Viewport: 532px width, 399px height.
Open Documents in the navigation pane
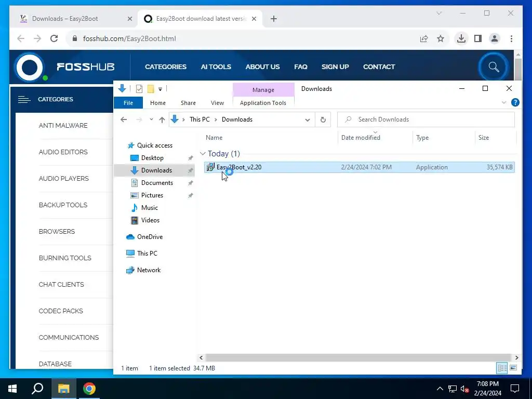pyautogui.click(x=157, y=183)
